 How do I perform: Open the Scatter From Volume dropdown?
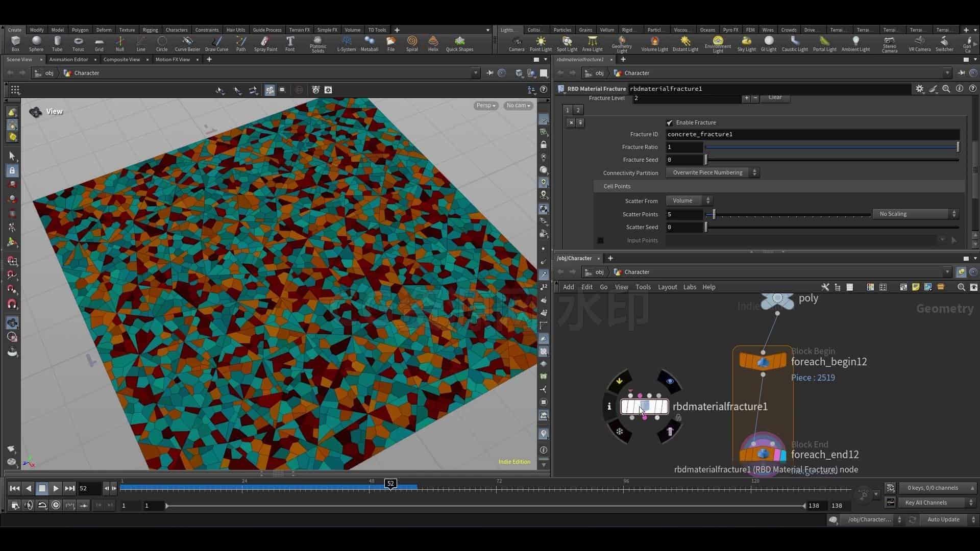689,201
